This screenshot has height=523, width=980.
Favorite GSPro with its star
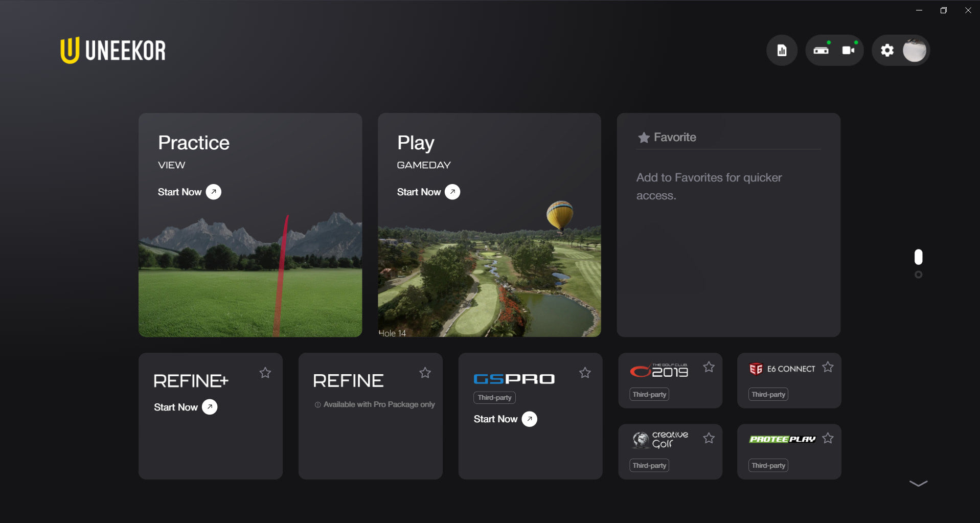pos(585,373)
